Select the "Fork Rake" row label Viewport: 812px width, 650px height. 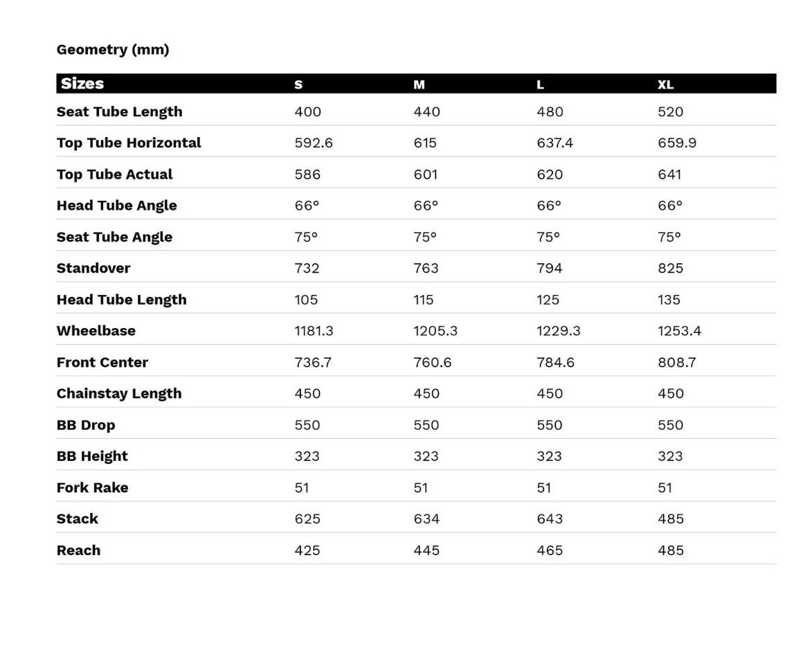click(x=92, y=488)
